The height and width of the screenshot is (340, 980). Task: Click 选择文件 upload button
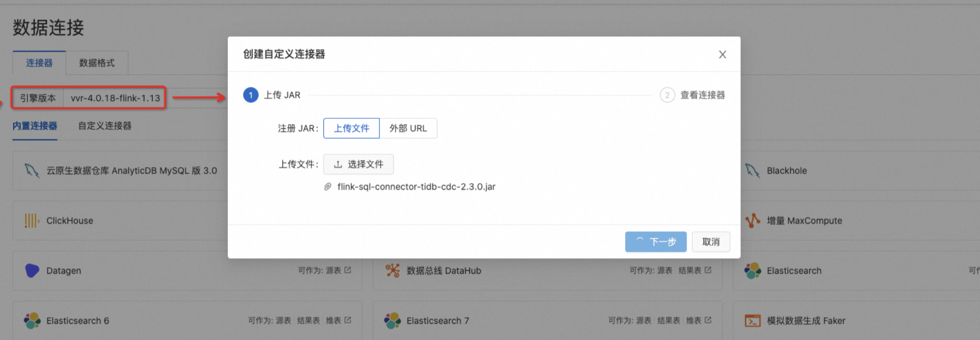[358, 164]
